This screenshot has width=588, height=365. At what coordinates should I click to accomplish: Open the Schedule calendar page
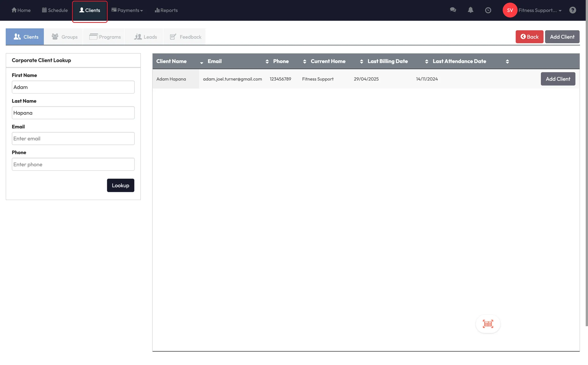coord(55,10)
